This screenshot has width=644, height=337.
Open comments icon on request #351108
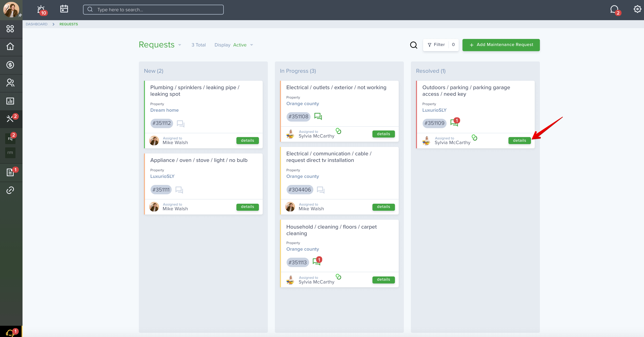pyautogui.click(x=318, y=116)
